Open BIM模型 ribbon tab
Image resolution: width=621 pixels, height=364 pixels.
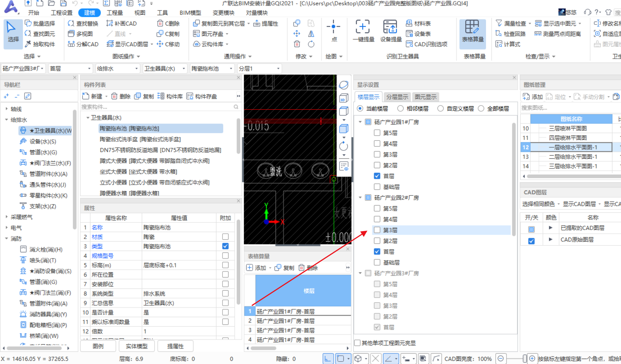[190, 13]
